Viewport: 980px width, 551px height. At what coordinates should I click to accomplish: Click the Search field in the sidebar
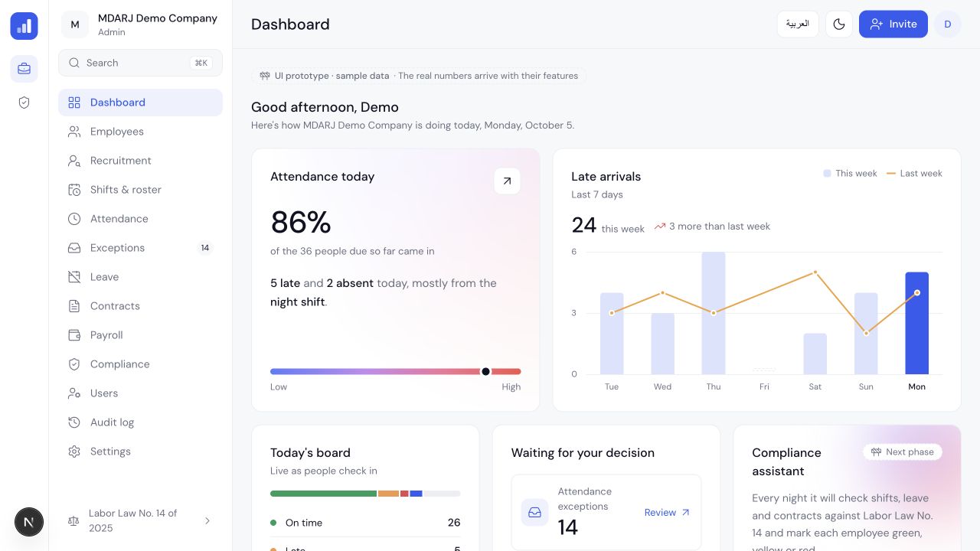pos(140,63)
